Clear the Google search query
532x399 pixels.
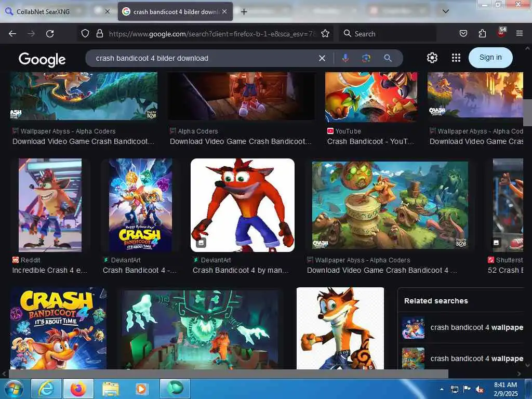tap(322, 58)
